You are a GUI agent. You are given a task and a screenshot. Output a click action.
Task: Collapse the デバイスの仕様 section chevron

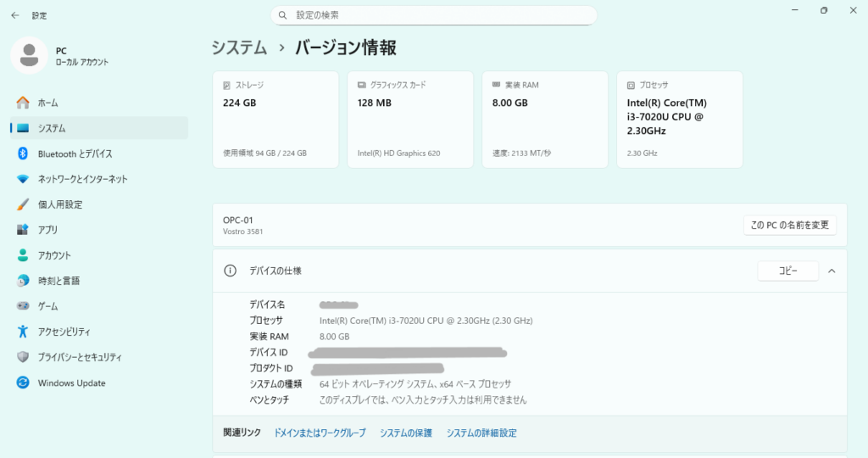pyautogui.click(x=831, y=271)
